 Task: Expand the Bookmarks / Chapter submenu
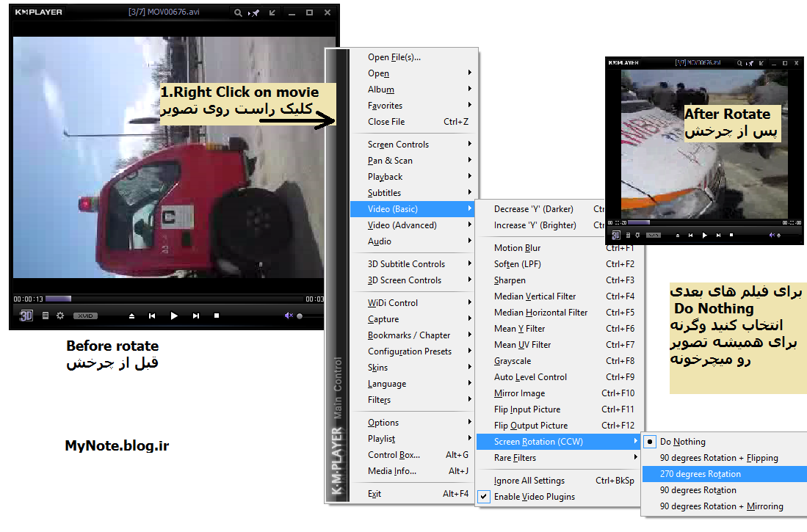pyautogui.click(x=409, y=335)
